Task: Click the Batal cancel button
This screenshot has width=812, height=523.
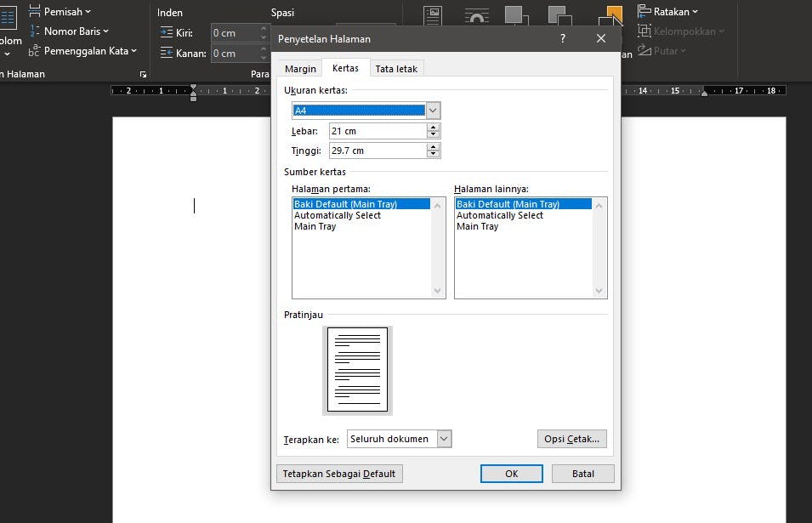Action: (582, 474)
